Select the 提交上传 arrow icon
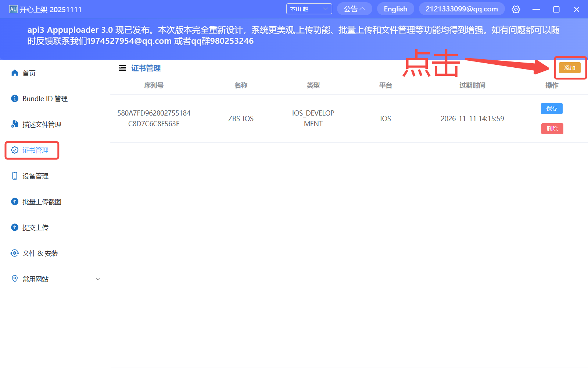588x368 pixels. pos(15,227)
